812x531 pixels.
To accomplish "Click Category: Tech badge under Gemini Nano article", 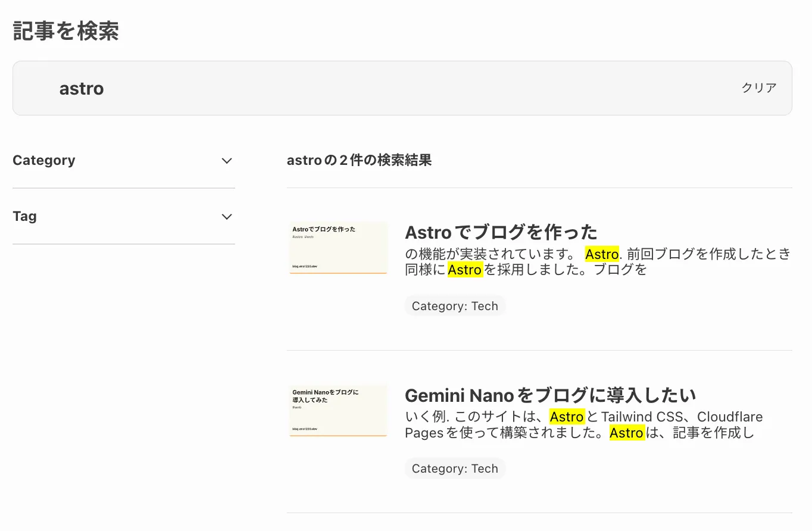I will pos(455,468).
